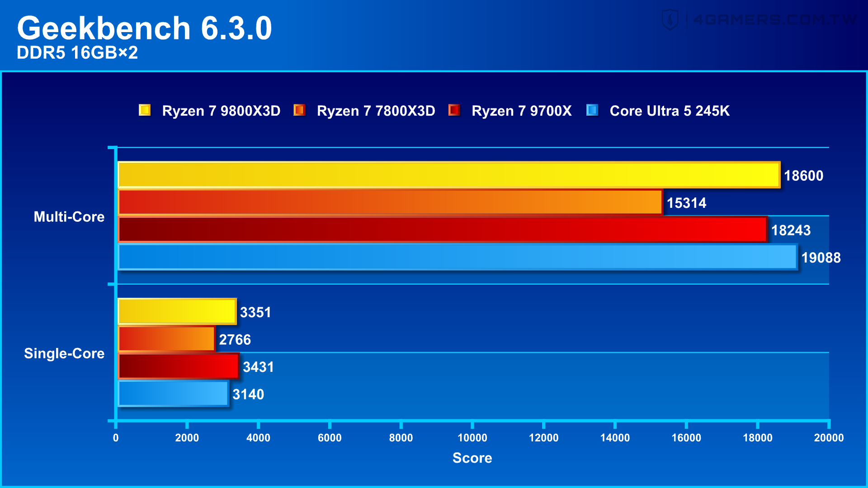Image resolution: width=868 pixels, height=488 pixels.
Task: Click the 6000 axis tick label
Action: click(330, 438)
